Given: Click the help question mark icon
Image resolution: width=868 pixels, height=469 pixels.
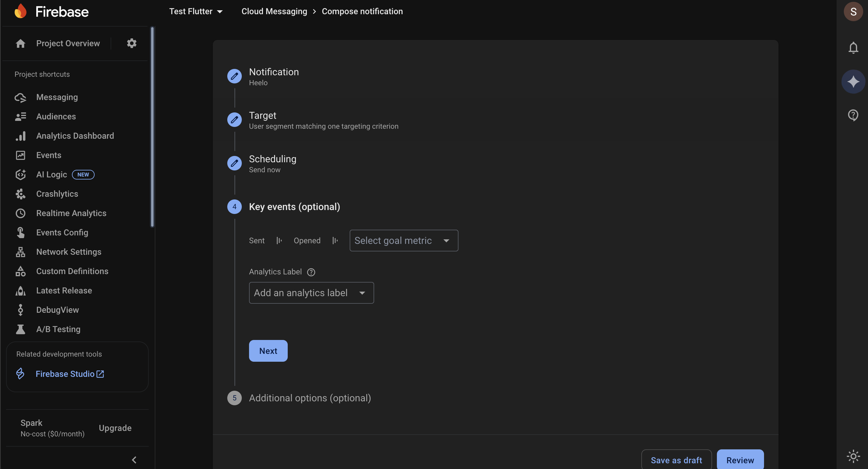Looking at the screenshot, I should pyautogui.click(x=853, y=115).
